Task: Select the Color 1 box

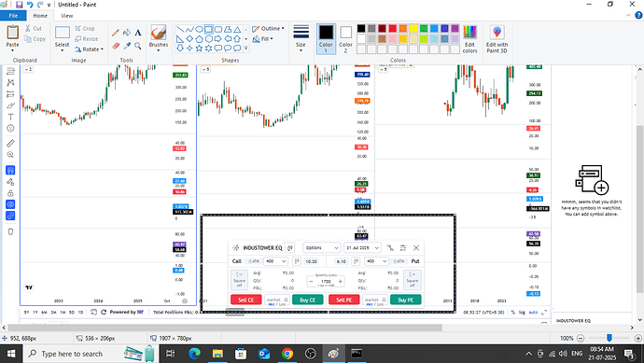Action: [326, 39]
